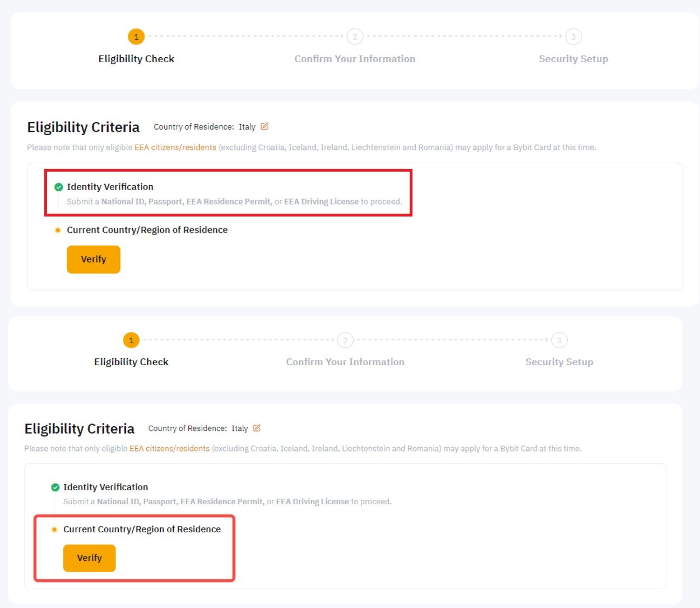Go to the lower 'Eligibility Check' step label
The height and width of the screenshot is (608, 700).
pyautogui.click(x=131, y=362)
